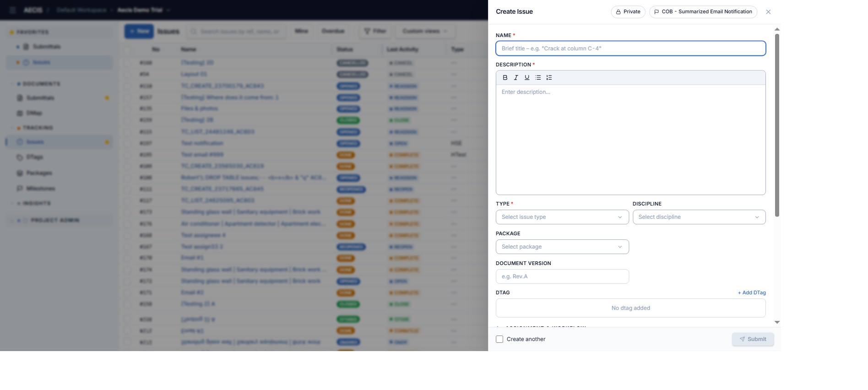Check the Create another checkbox
Image resolution: width=868 pixels, height=390 pixels.
coord(499,339)
